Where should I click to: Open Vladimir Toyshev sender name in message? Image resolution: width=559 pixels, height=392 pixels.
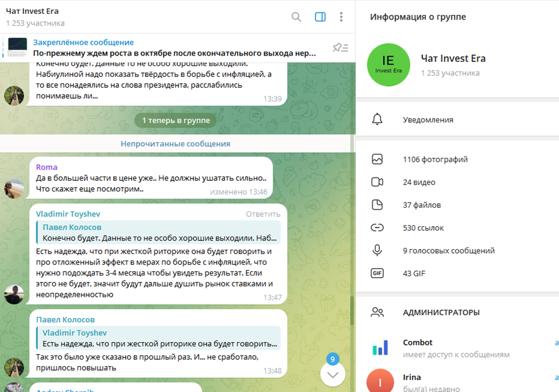pyautogui.click(x=68, y=214)
